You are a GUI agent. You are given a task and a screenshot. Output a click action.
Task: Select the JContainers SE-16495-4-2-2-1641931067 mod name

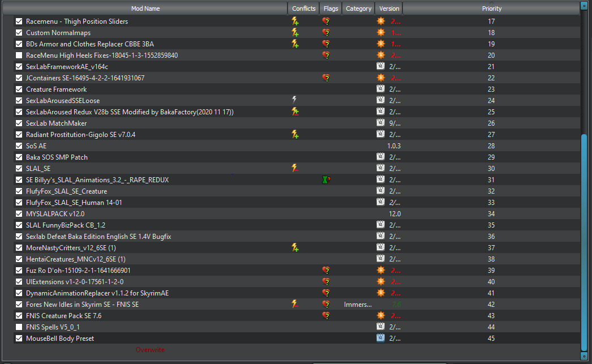(85, 78)
